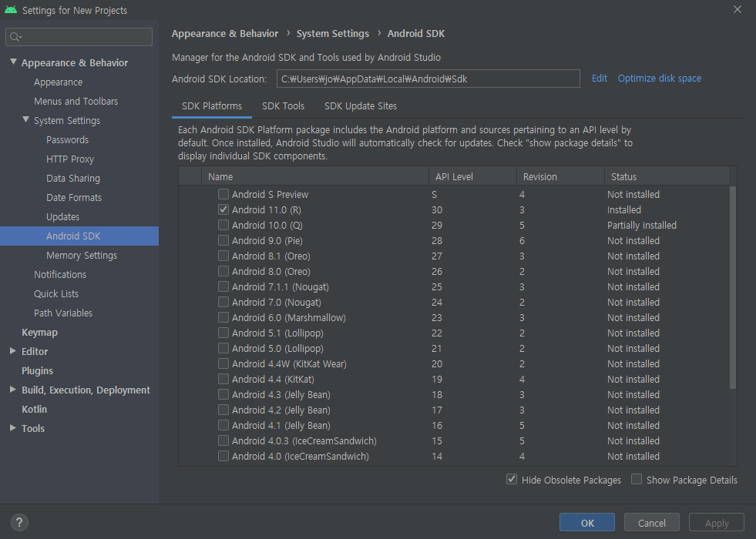Toggle the Hide Obsolete Packages checkbox
756x539 pixels.
[512, 479]
